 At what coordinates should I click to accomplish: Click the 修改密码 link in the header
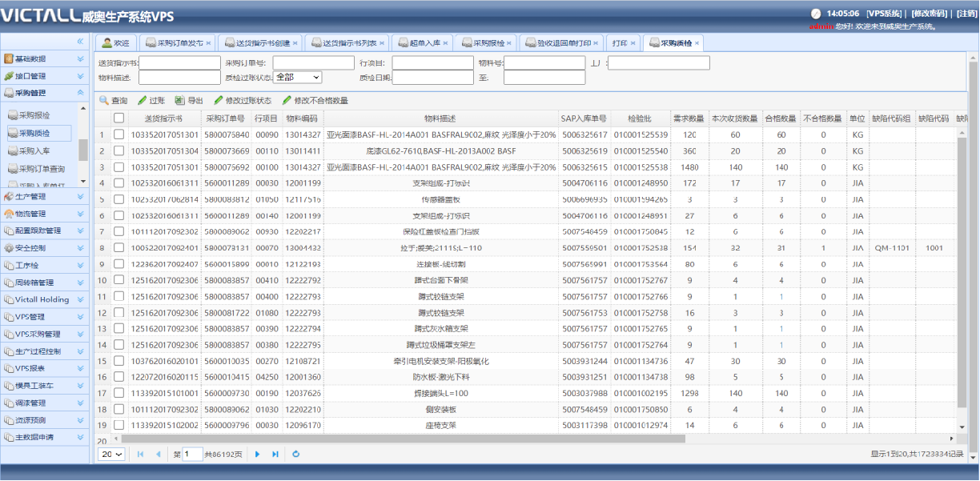929,14
